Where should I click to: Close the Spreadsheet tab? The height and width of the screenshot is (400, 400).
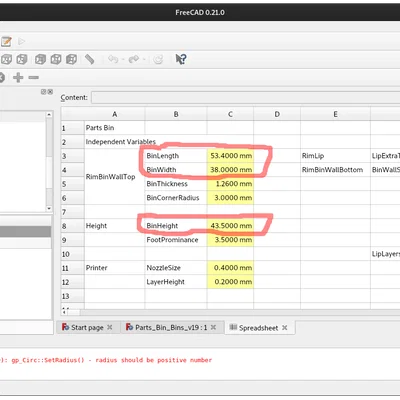[284, 328]
